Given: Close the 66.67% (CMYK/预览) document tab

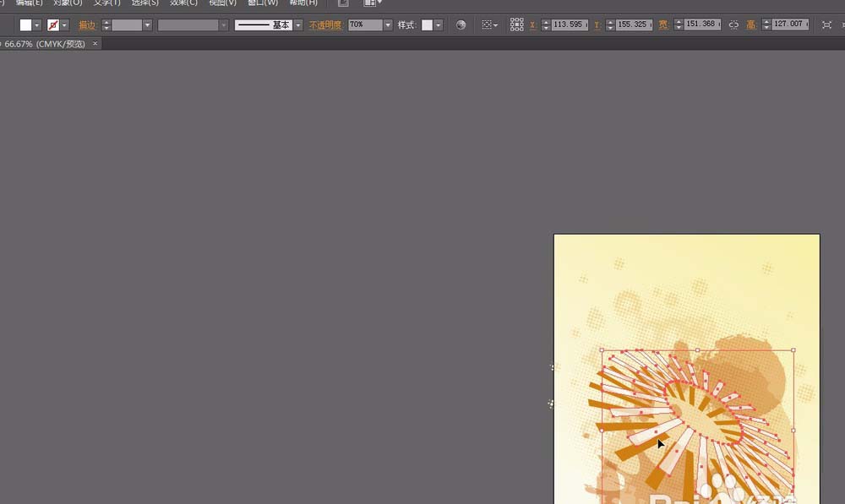Looking at the screenshot, I should 95,44.
